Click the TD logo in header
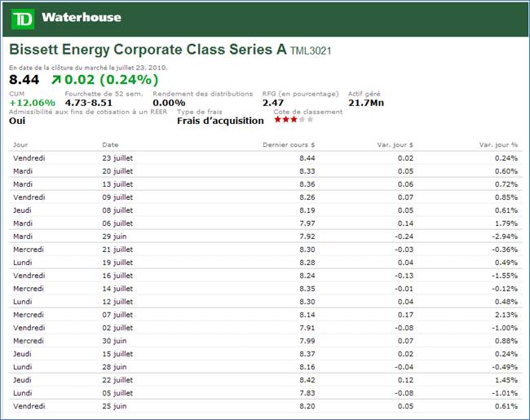The height and width of the screenshot is (420, 530). click(24, 17)
